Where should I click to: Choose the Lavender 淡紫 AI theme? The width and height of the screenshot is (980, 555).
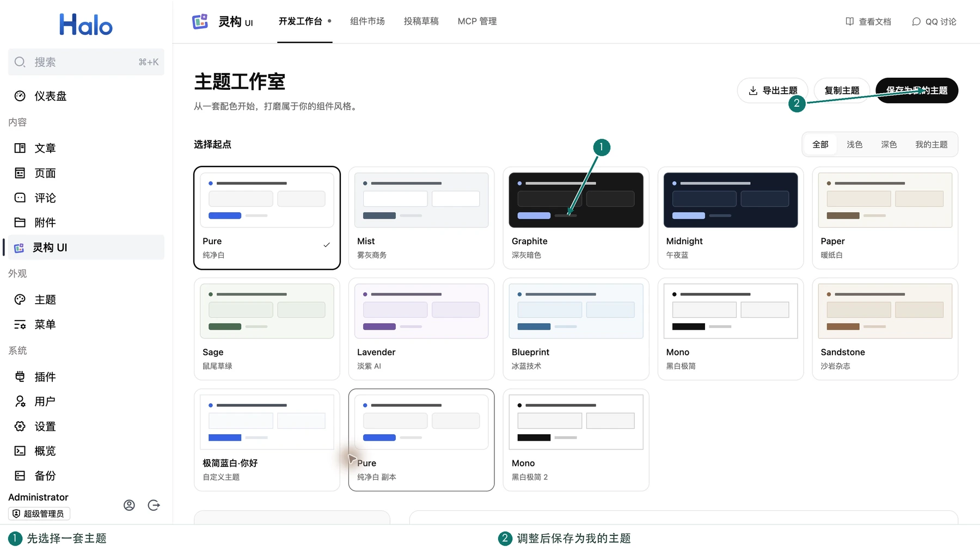click(x=421, y=329)
